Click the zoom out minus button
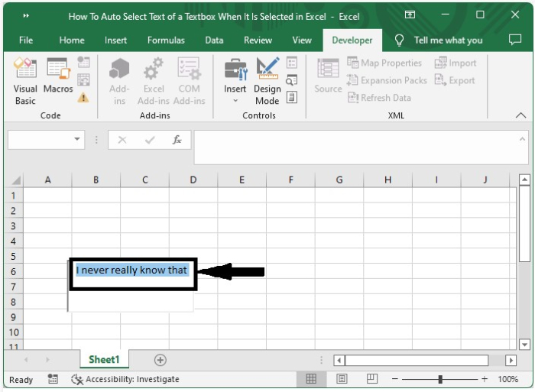The height and width of the screenshot is (392, 535). coord(395,379)
